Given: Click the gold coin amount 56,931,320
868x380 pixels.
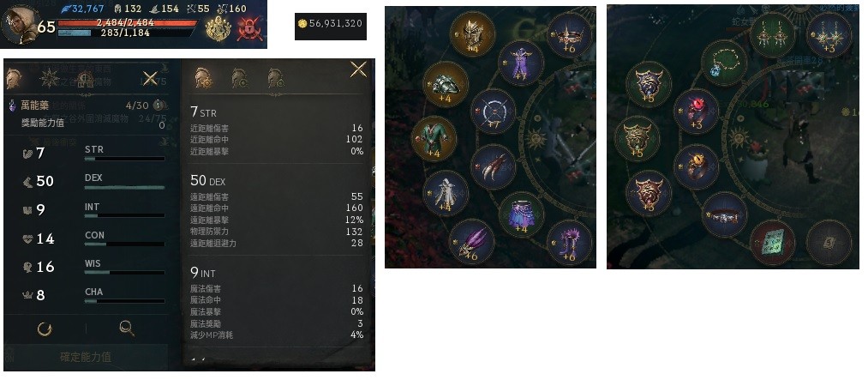Looking at the screenshot, I should [331, 23].
